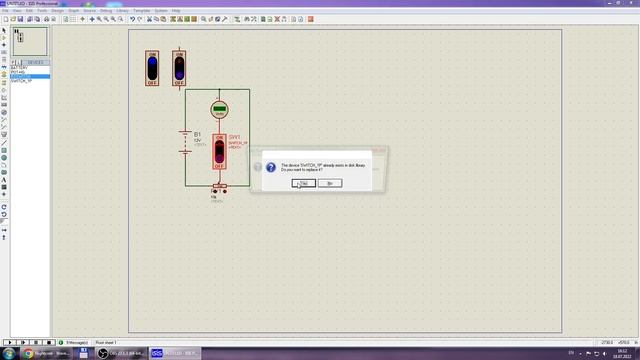Click the Cut scissors icon
The height and width of the screenshot is (360, 640).
149,19
